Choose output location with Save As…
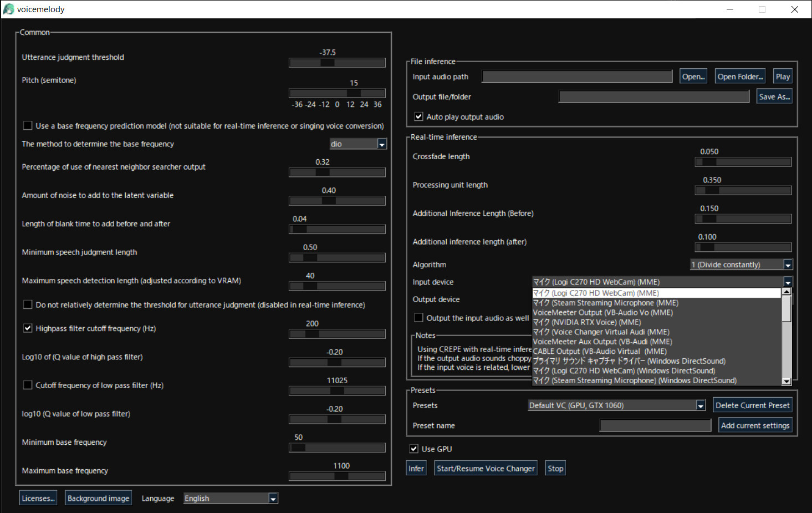Image resolution: width=812 pixels, height=513 pixels. coord(774,96)
